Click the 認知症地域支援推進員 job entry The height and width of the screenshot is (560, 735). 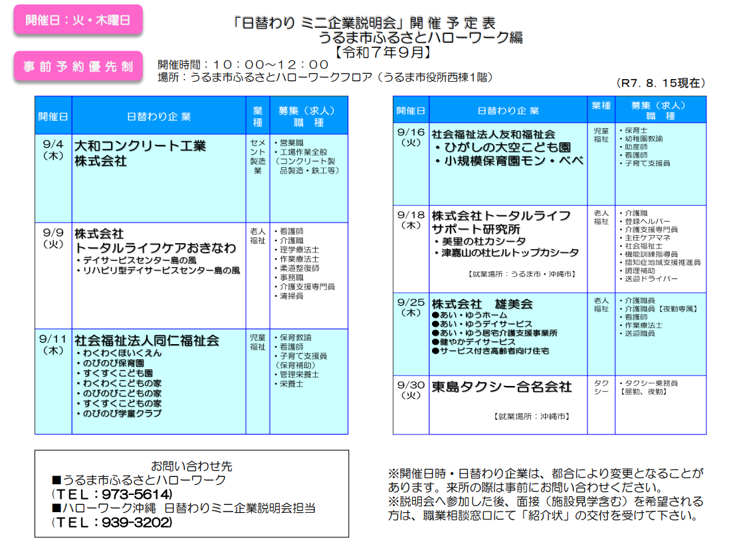(x=659, y=262)
